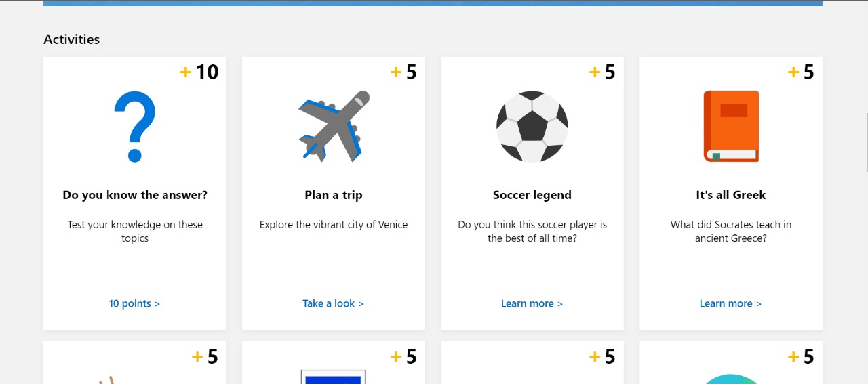Click "Learn more" under Soccer legend
Viewport: 868px width, 384px height.
click(532, 303)
